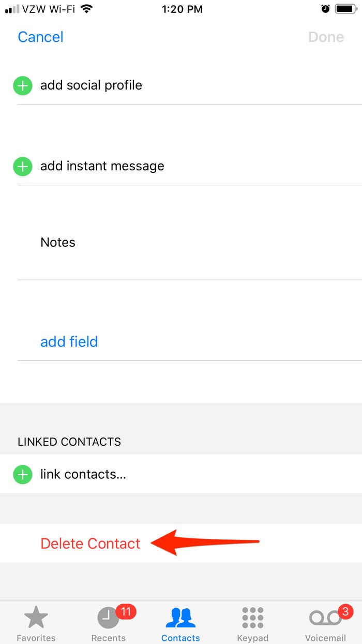
Task: Select the Contacts people icon
Action: (x=180, y=618)
